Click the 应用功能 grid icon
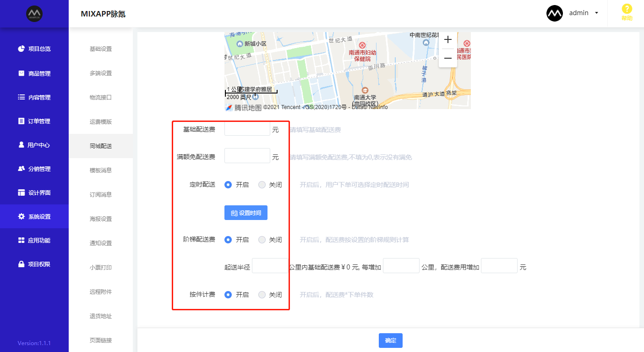This screenshot has width=644, height=352. coord(21,240)
